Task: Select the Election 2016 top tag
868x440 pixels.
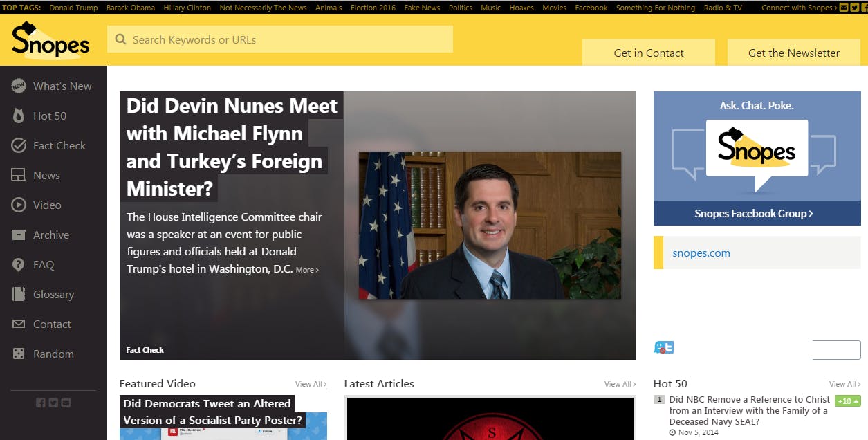Action: point(373,8)
